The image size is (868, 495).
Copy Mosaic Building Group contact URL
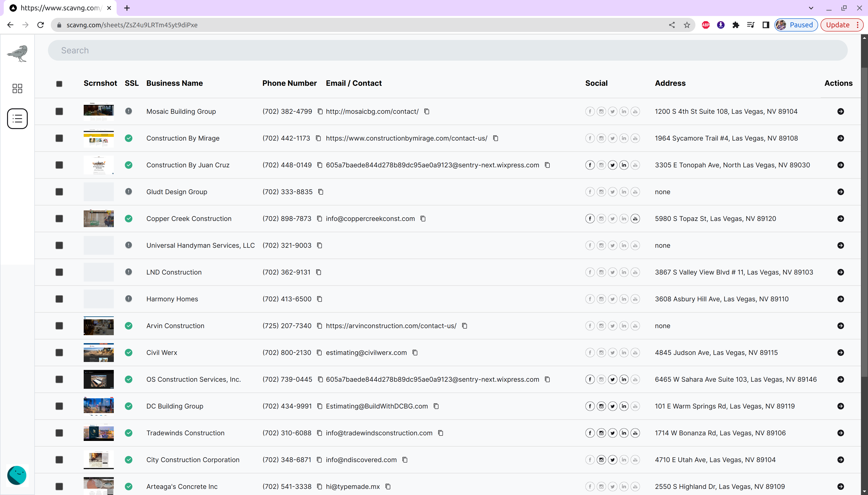pos(427,111)
